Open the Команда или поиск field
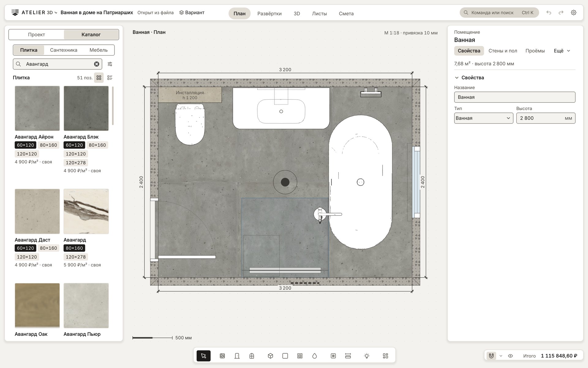588x368 pixels. coord(499,13)
